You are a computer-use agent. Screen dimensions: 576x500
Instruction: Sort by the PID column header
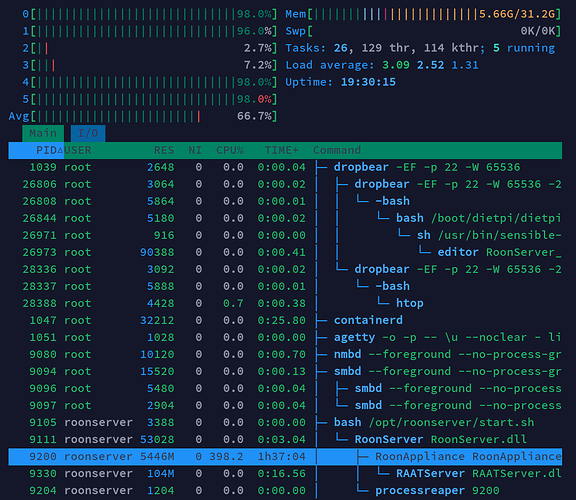click(x=36, y=150)
